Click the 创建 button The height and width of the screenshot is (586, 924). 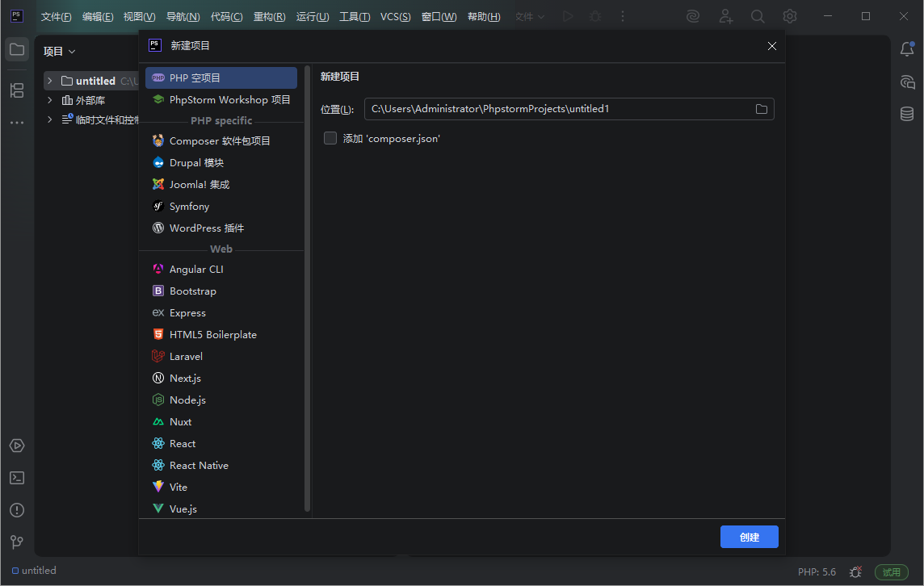749,536
